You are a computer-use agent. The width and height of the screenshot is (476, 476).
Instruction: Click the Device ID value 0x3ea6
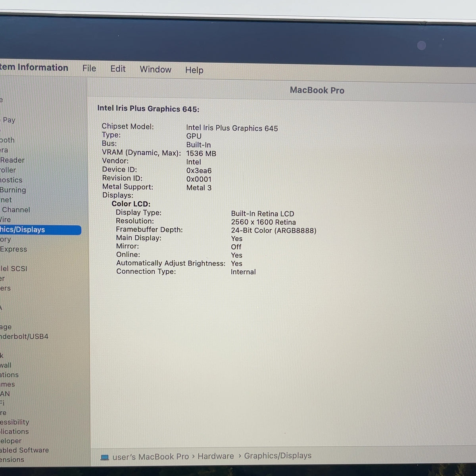click(199, 171)
